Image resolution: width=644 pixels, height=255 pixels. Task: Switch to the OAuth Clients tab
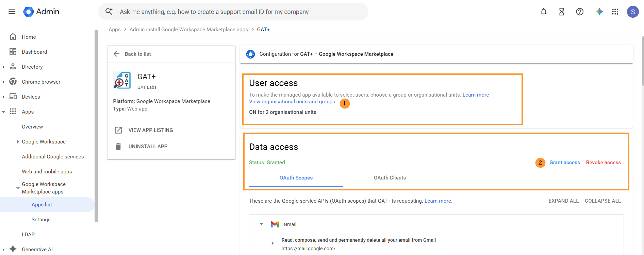tap(390, 178)
